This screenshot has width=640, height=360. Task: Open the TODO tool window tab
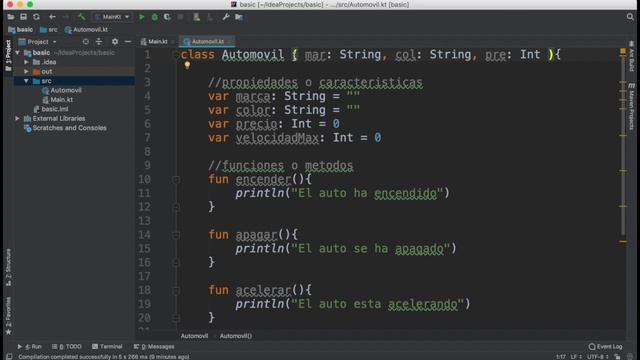[67, 347]
